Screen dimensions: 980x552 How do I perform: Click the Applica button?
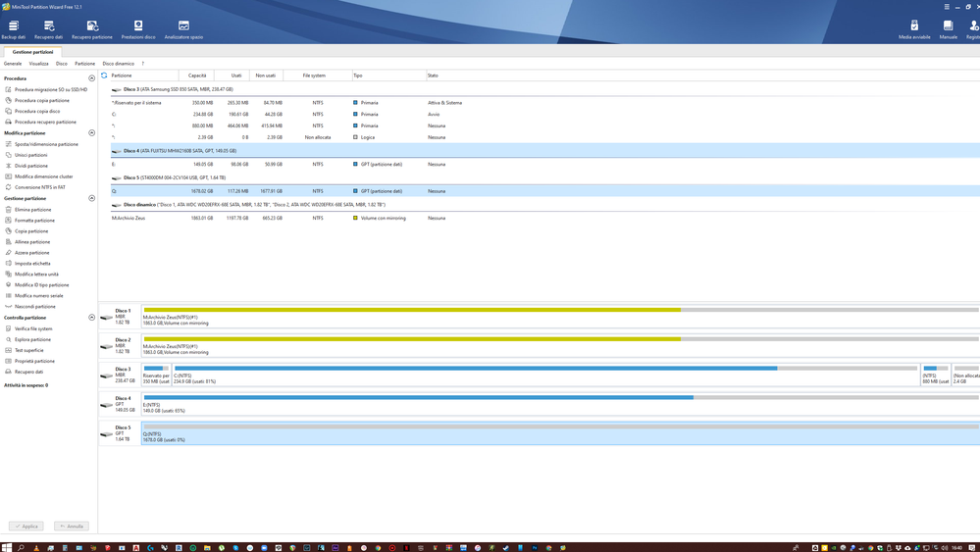coord(26,527)
